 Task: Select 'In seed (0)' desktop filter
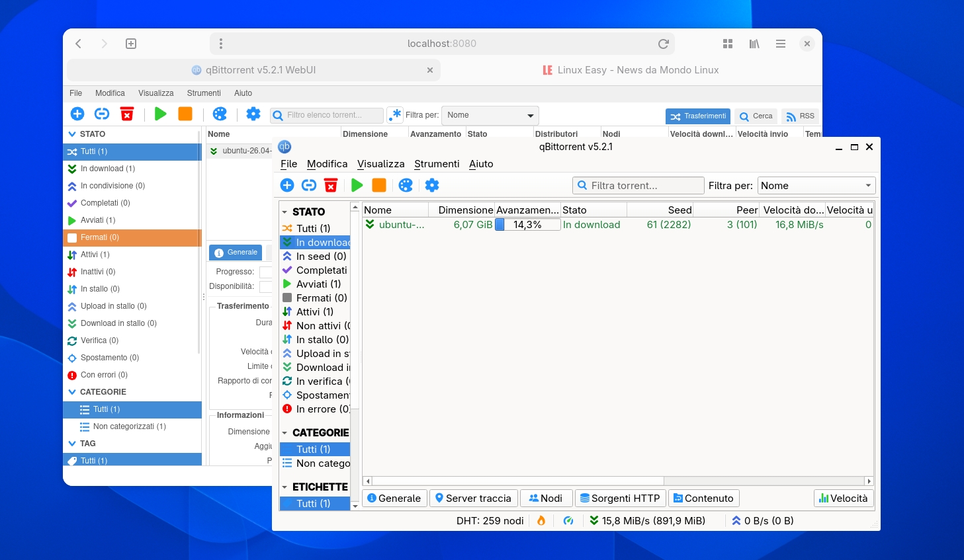pyautogui.click(x=315, y=257)
